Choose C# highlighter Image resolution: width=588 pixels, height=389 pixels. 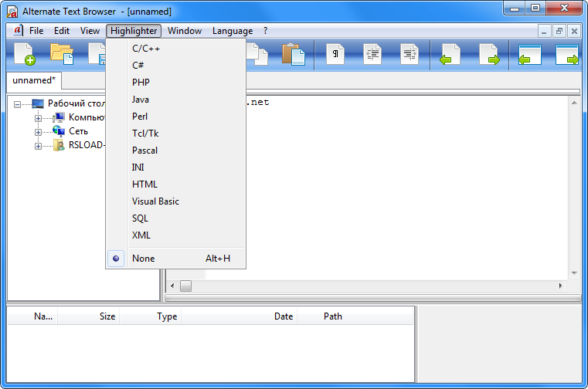[176, 65]
